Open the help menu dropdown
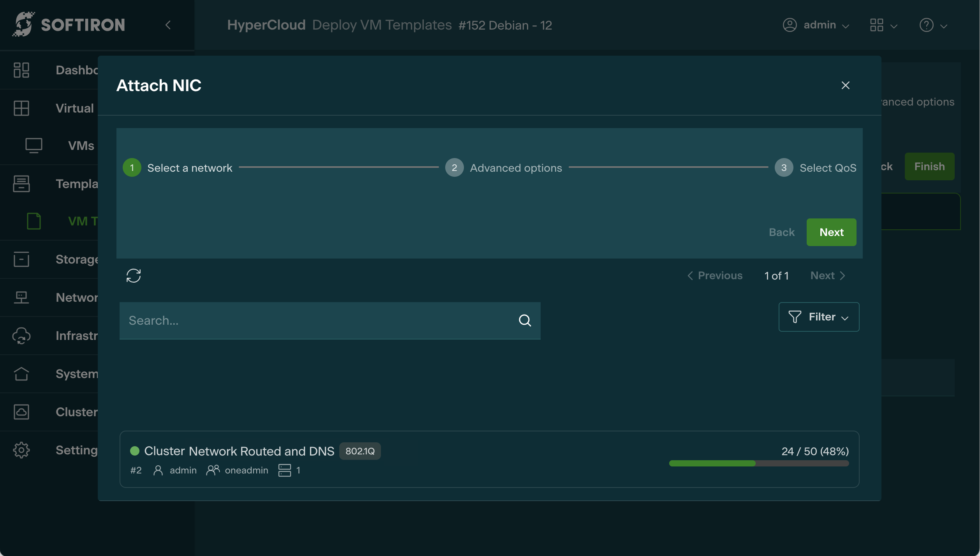Screen dimensions: 980x556 [933, 25]
